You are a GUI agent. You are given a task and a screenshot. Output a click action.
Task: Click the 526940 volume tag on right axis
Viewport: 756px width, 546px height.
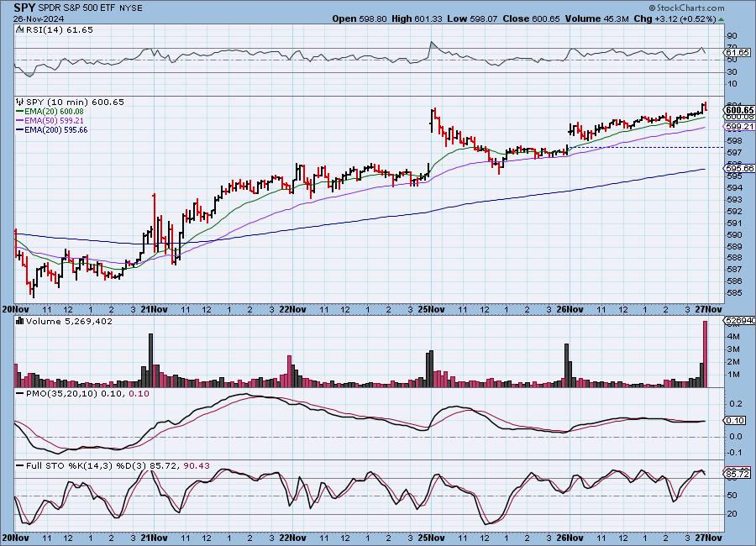point(740,320)
